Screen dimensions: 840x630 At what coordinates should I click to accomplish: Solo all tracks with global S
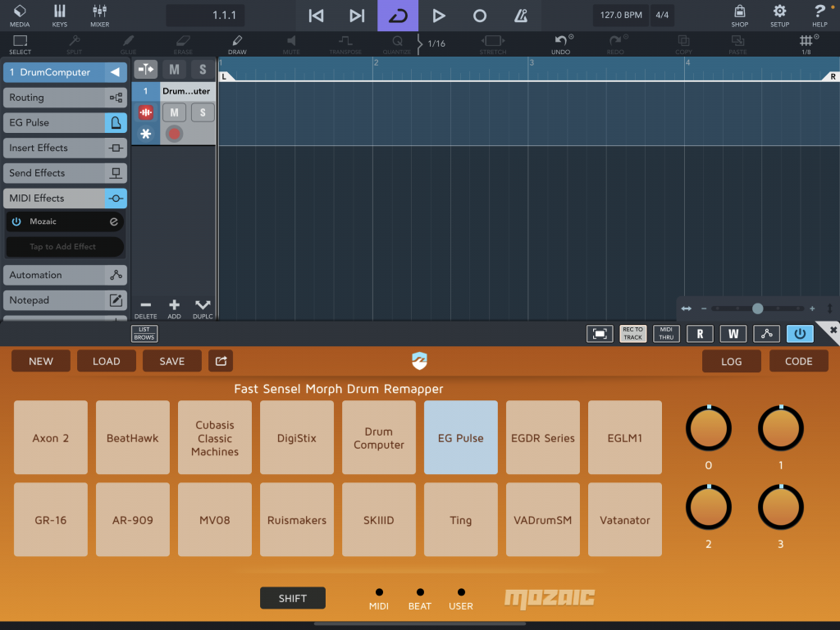tap(203, 69)
